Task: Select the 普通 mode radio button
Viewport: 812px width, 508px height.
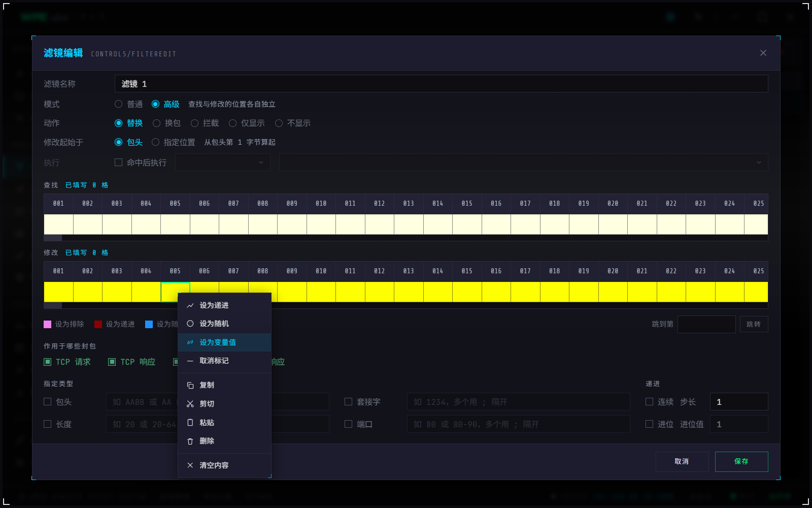Action: pyautogui.click(x=119, y=104)
